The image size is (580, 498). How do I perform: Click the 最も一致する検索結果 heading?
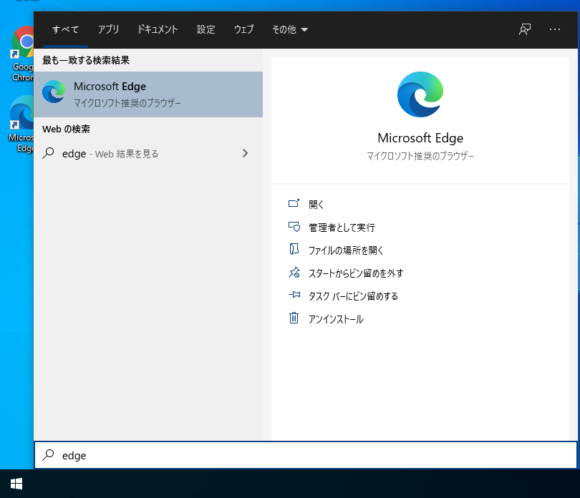click(x=86, y=60)
